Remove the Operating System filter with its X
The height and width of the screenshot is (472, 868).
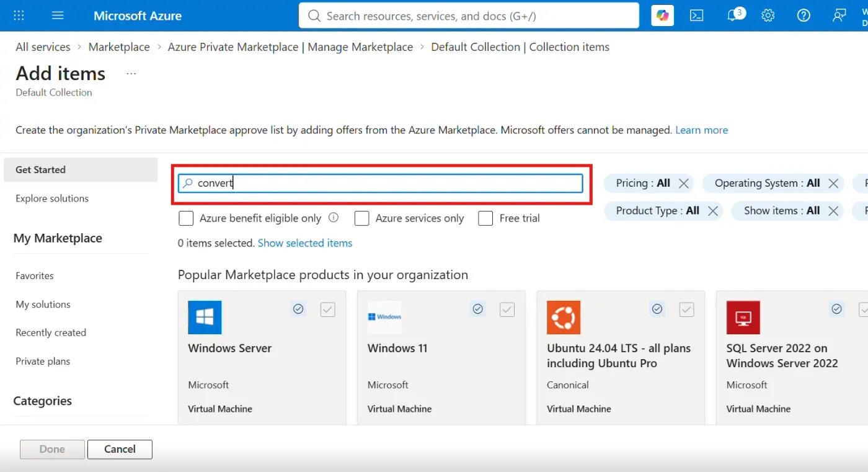coord(833,183)
